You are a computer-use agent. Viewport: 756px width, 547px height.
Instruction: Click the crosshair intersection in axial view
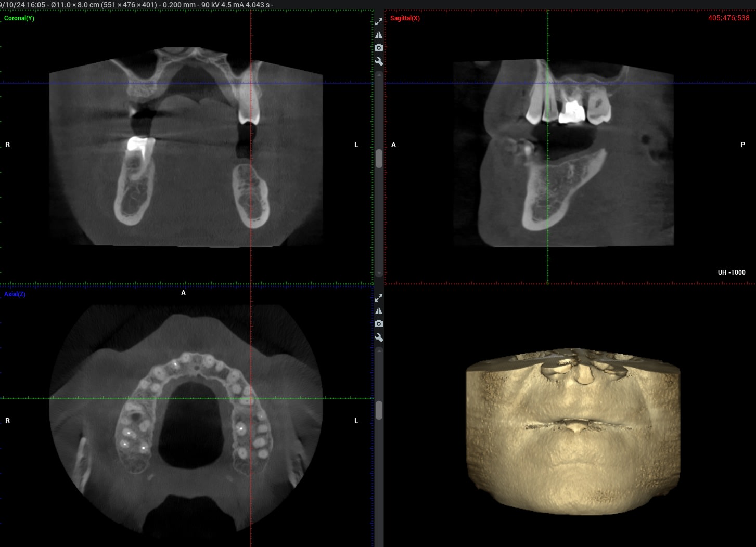pos(251,398)
